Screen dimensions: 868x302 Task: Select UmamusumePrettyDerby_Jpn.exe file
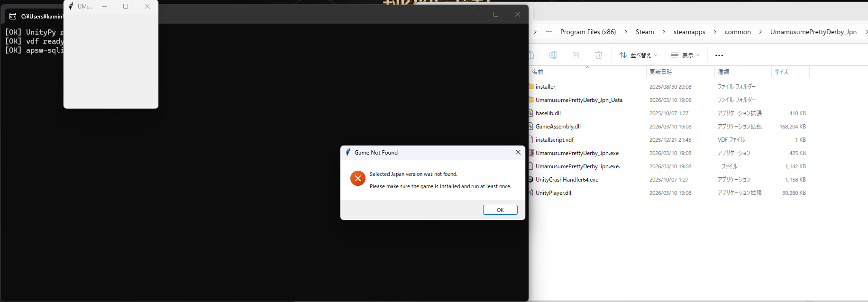(x=577, y=153)
